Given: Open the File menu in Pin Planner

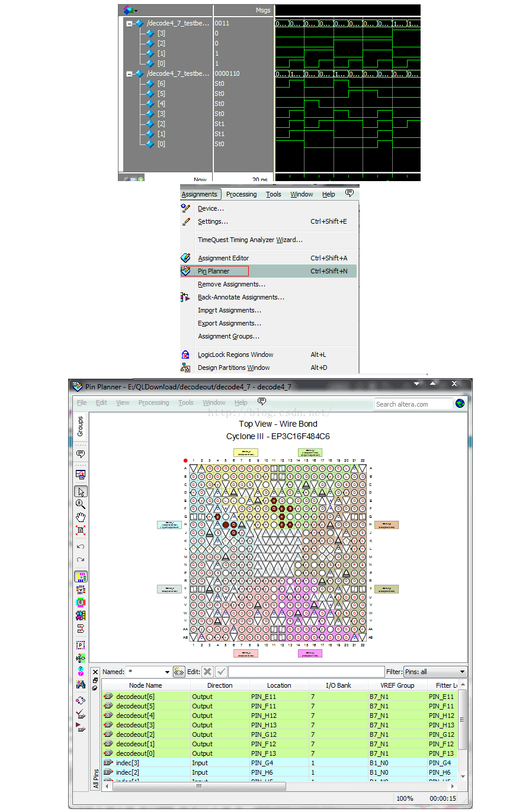Looking at the screenshot, I should pyautogui.click(x=82, y=402).
